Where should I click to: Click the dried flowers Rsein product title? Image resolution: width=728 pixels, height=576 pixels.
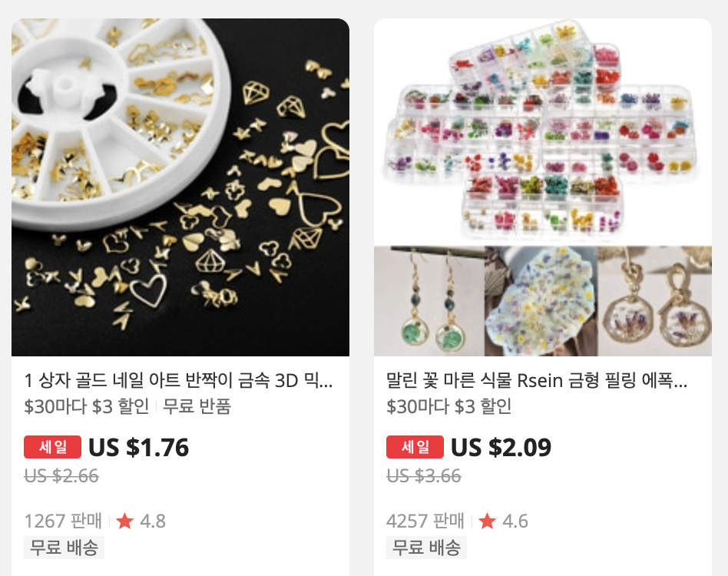pyautogui.click(x=537, y=381)
